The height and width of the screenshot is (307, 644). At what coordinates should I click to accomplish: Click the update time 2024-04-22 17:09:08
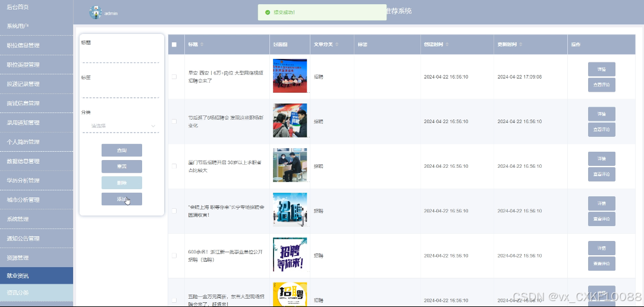520,77
